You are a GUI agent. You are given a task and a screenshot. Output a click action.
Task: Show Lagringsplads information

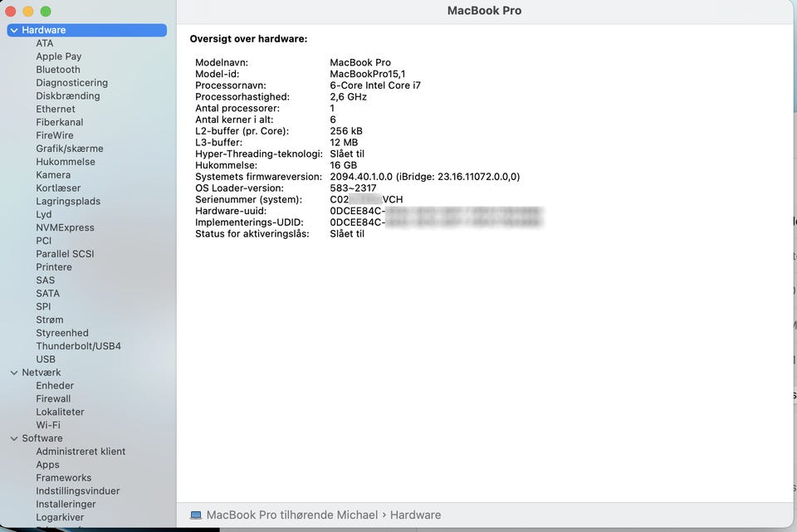(68, 202)
